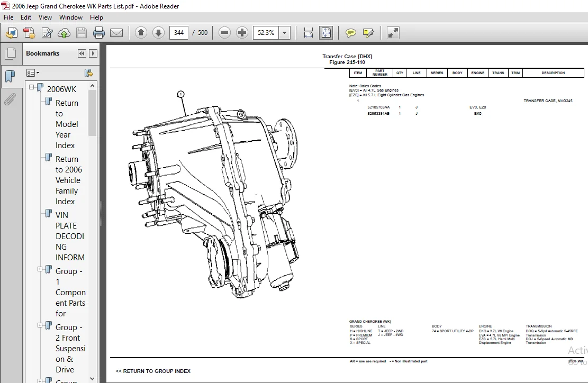Click the page number field 344
The height and width of the screenshot is (383, 588).
[x=179, y=33]
